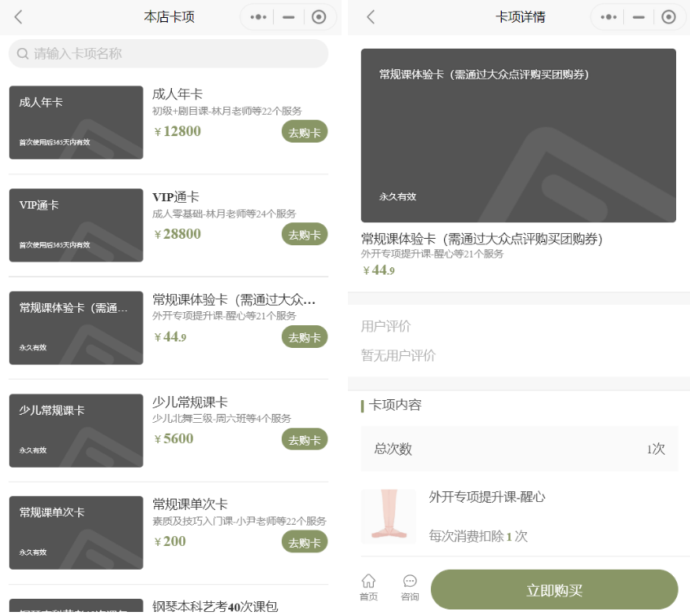Focus the 请输入卡项名称 search field
Image resolution: width=690 pixels, height=616 pixels.
(169, 54)
